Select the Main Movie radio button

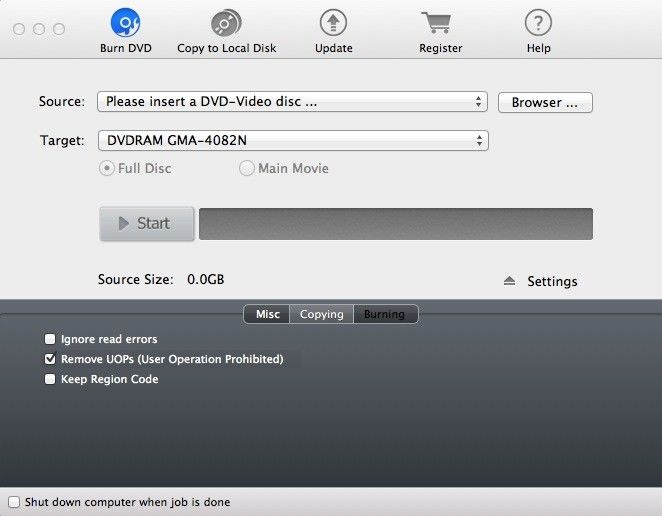pos(247,168)
